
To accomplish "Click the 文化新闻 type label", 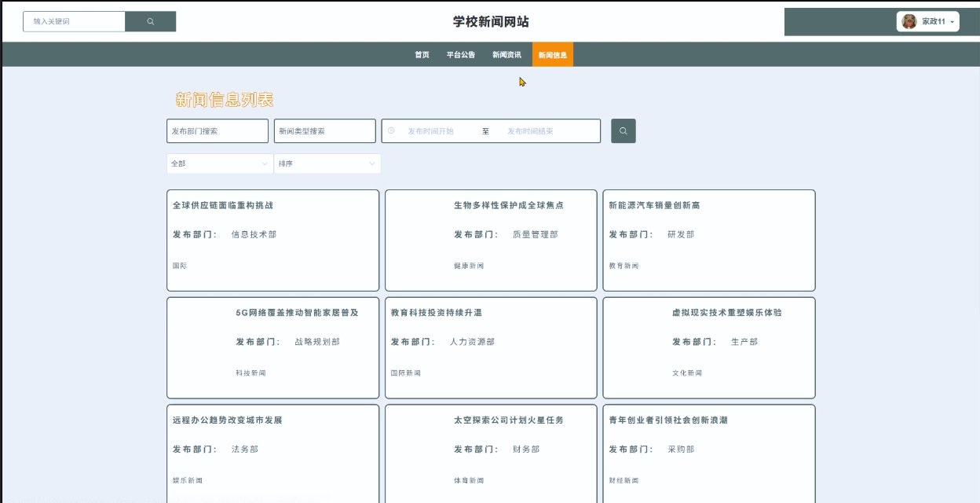I will [x=687, y=373].
